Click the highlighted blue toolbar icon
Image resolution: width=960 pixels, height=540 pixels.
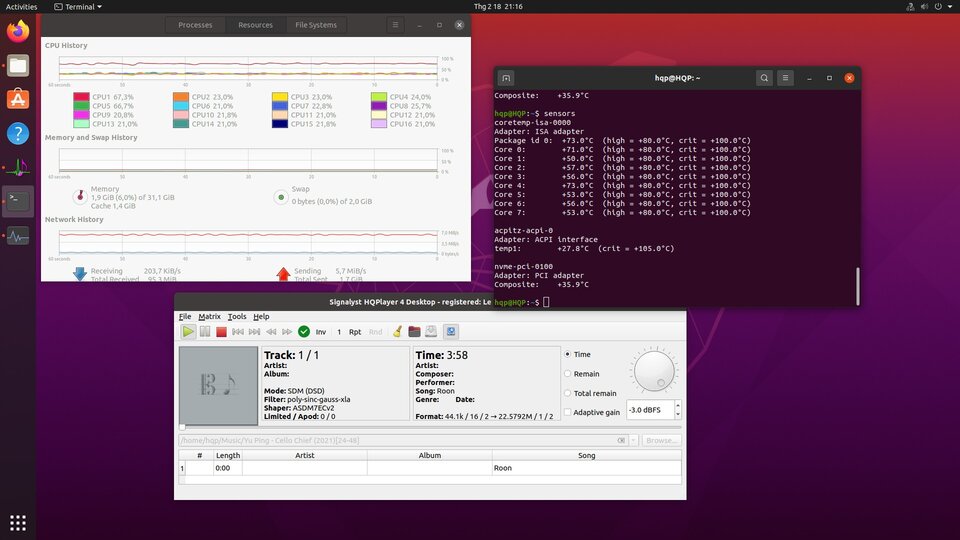click(x=451, y=332)
